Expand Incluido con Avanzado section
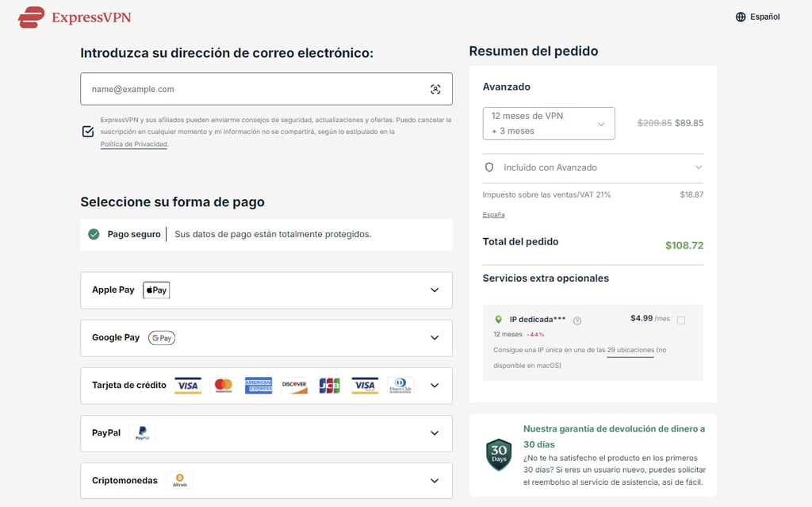 click(x=593, y=167)
